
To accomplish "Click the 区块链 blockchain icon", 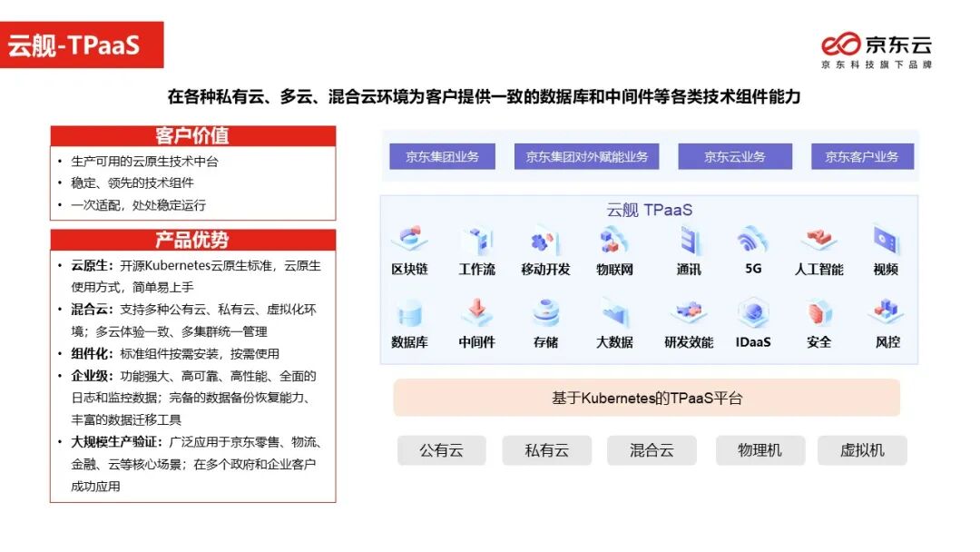I will coord(409,240).
